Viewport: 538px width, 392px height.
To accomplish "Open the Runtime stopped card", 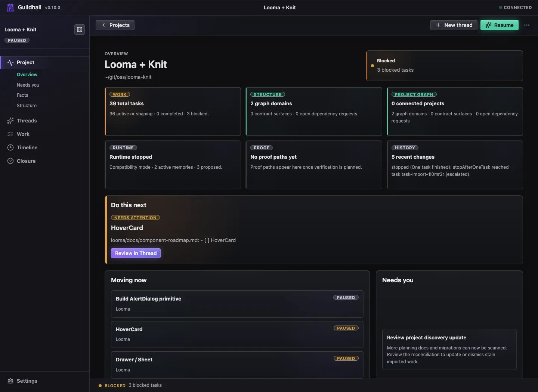I will [173, 165].
